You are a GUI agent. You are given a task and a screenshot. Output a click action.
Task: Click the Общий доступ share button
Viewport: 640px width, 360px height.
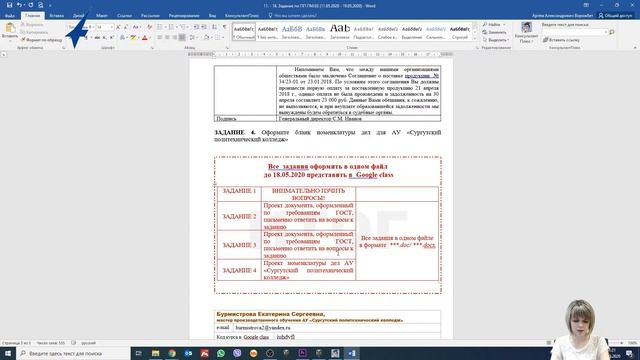615,16
